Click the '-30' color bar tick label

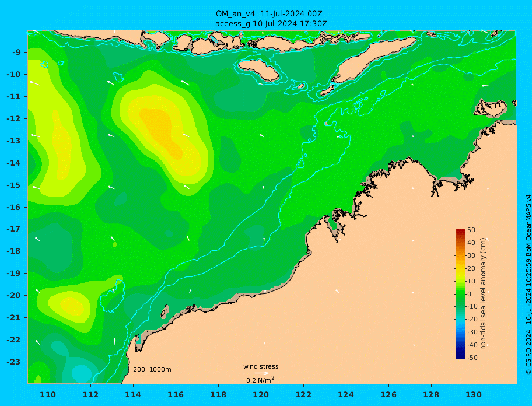(x=472, y=332)
